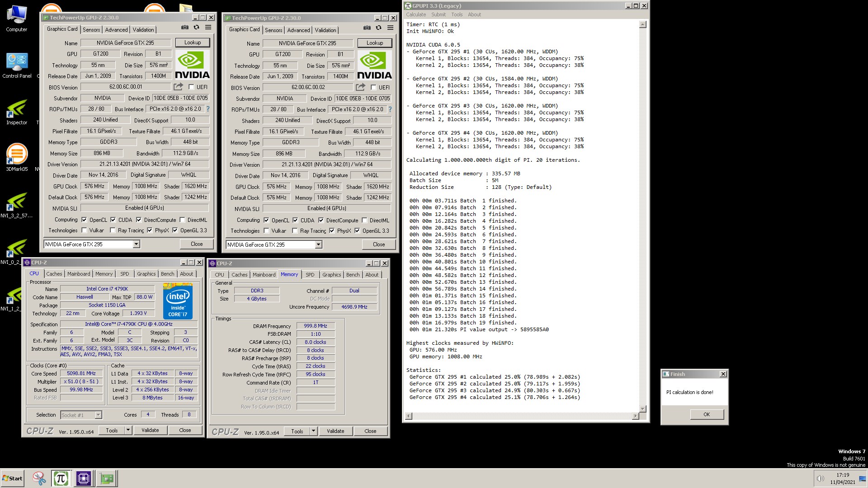Toggle Ray Tracing checkbox in right GPU-Z window
The height and width of the screenshot is (488, 868).
[295, 231]
